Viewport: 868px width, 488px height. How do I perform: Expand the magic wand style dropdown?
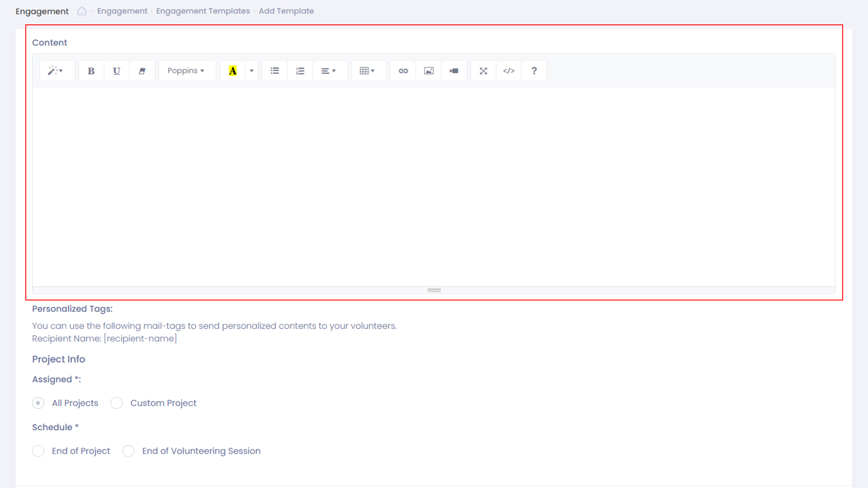tap(56, 71)
